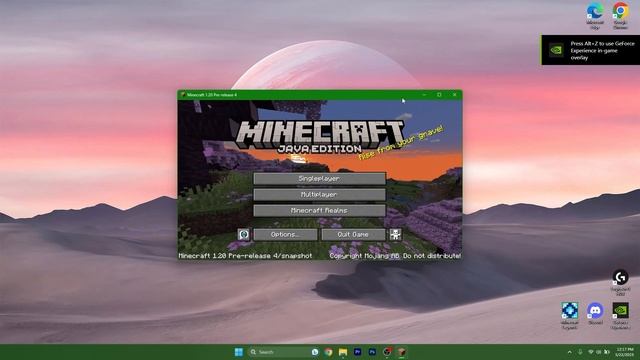Click the taskbar Search box
Viewport: 640px width, 360px height.
[284, 352]
